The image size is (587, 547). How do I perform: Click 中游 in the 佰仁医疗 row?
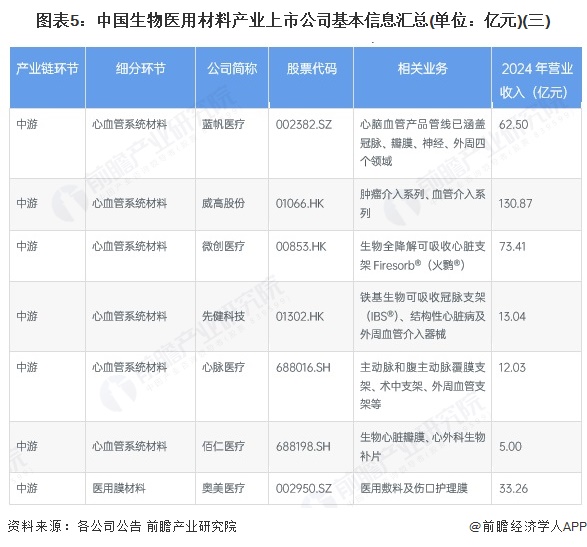(x=27, y=446)
